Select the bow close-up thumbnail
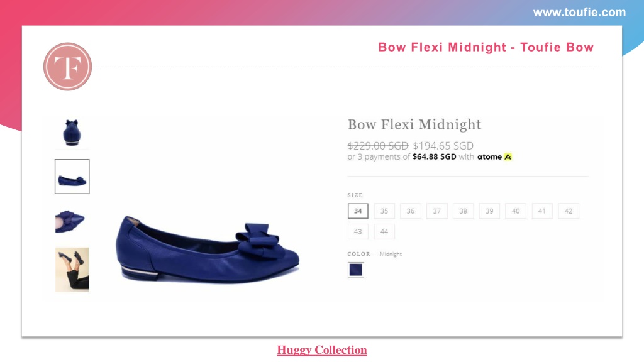 [72, 221]
